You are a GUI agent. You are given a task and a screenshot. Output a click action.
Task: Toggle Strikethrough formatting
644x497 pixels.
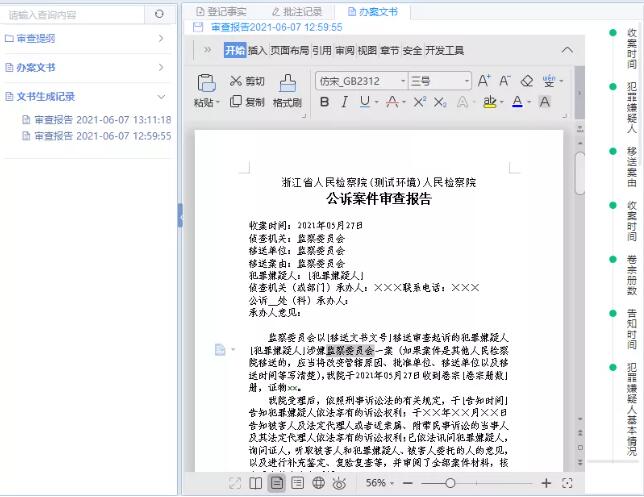(392, 102)
